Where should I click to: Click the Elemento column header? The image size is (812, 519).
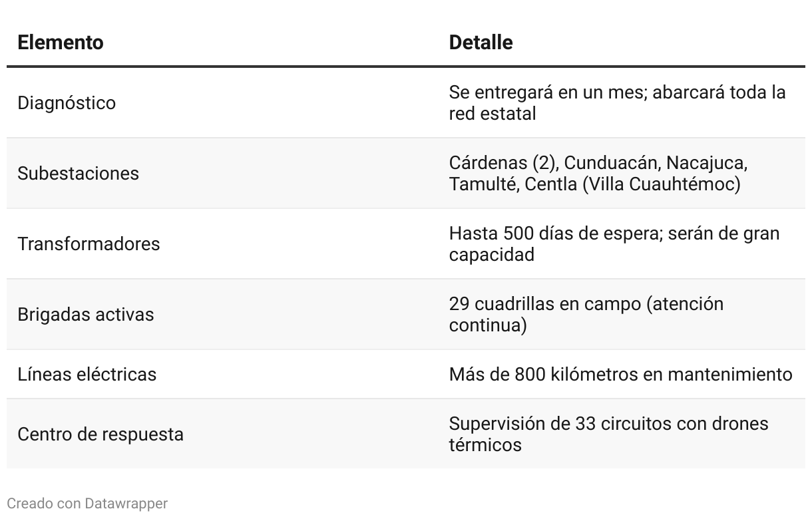coord(61,43)
